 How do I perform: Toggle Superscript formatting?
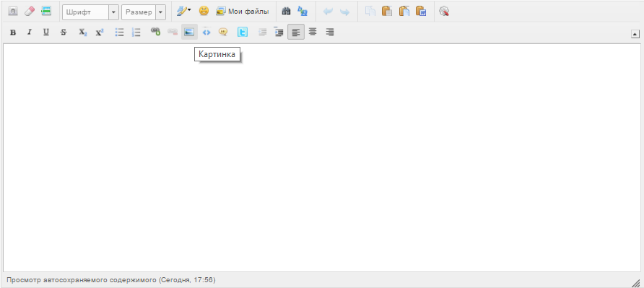click(100, 32)
